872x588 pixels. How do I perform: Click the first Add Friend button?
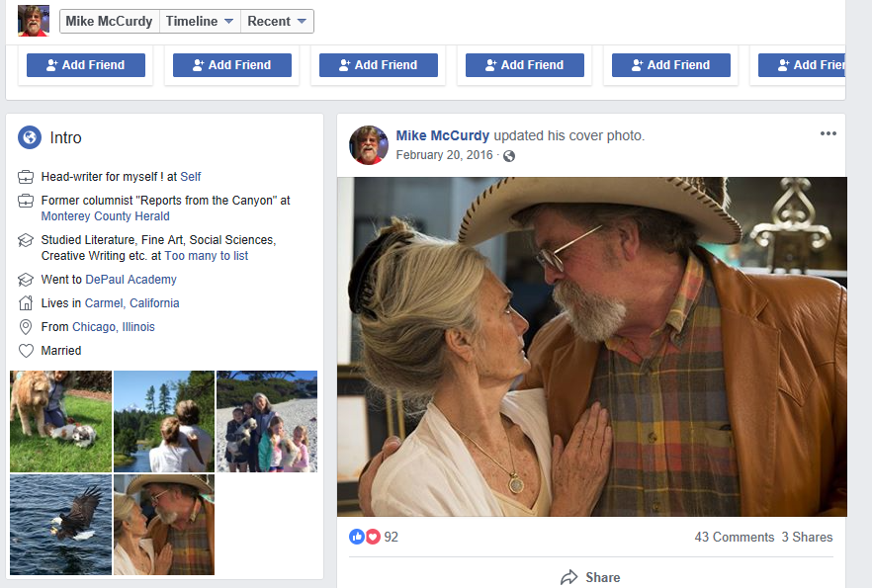pyautogui.click(x=85, y=64)
